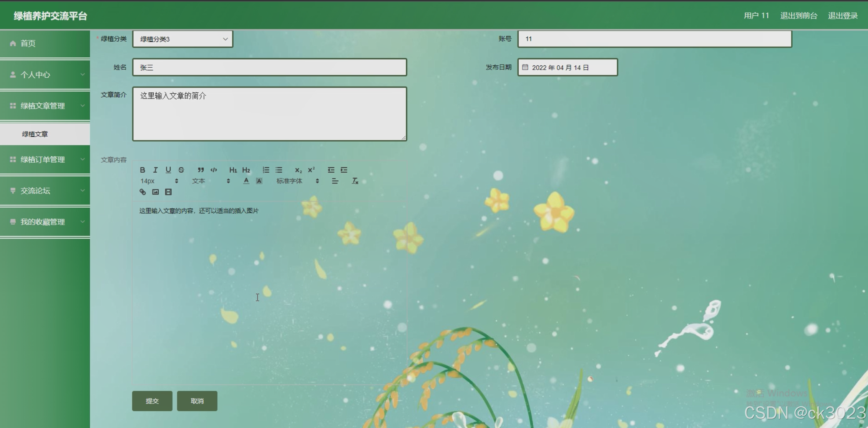Image resolution: width=868 pixels, height=428 pixels.
Task: Click the 提交 submit button
Action: point(152,401)
